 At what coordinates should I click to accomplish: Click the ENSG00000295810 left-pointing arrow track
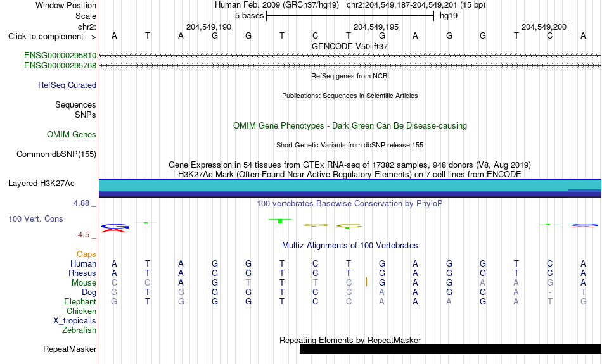click(x=350, y=56)
